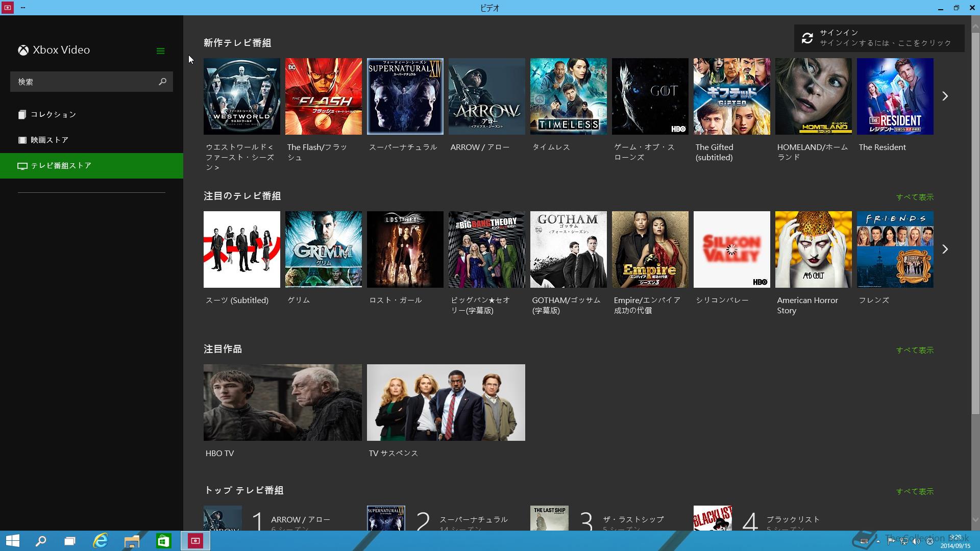The image size is (980, 551).
Task: Click the sign-in refresh arrows icon
Action: 807,38
